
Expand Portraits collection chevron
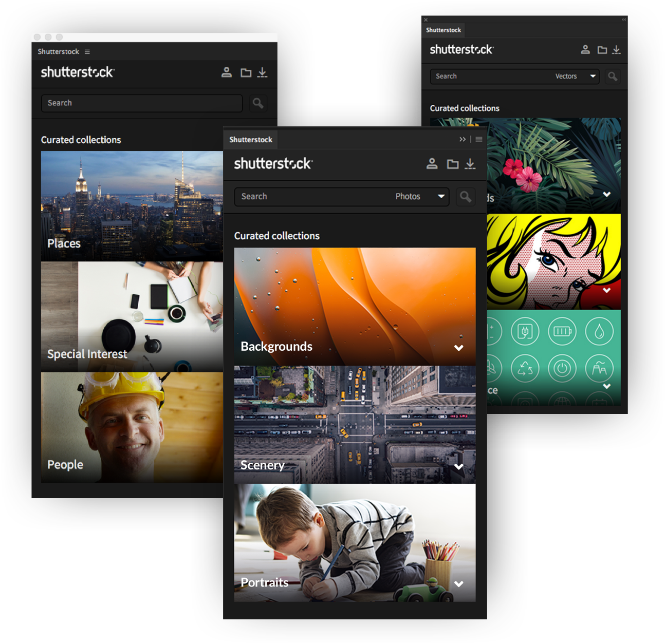tap(459, 583)
